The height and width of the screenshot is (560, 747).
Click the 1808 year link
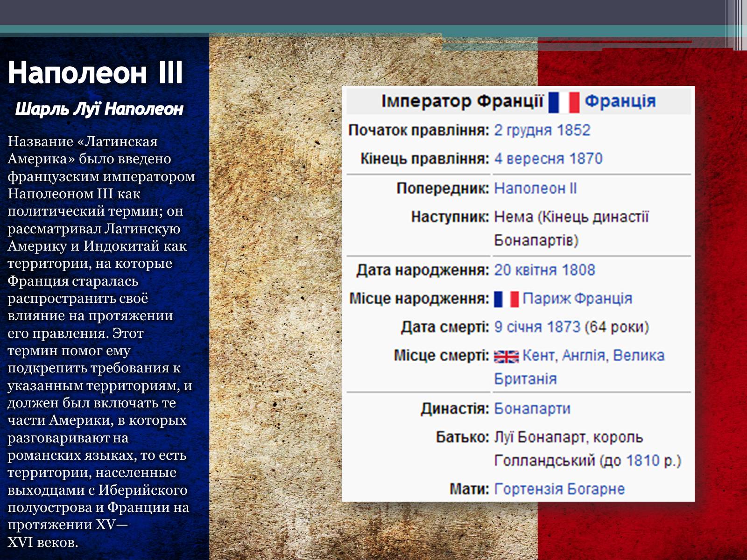(x=578, y=270)
